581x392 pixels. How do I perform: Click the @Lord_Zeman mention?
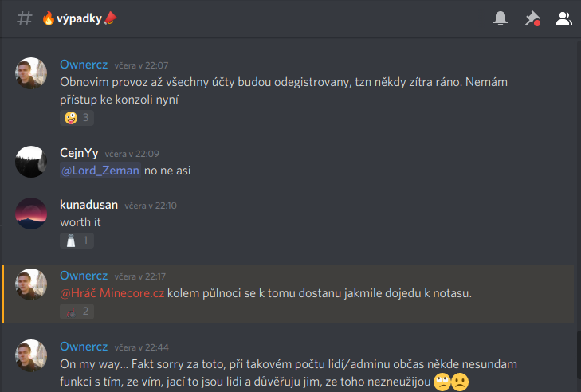[x=100, y=171]
